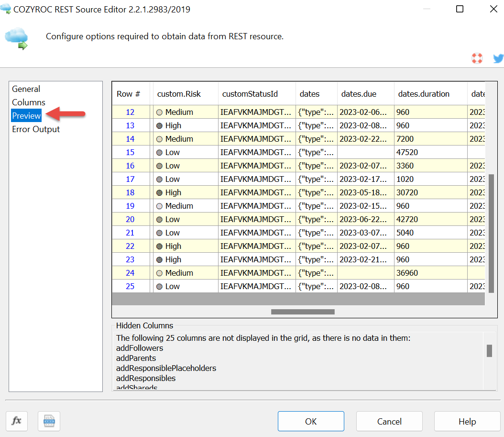Click the COZYROC cloud icon in title bar
Image resolution: width=504 pixels, height=437 pixels.
click(6, 9)
